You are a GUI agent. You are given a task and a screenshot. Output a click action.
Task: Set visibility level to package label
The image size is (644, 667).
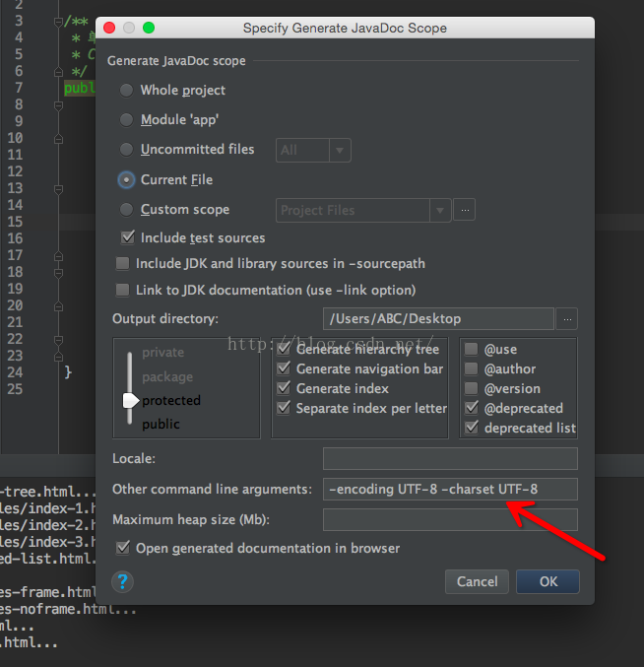tap(167, 376)
